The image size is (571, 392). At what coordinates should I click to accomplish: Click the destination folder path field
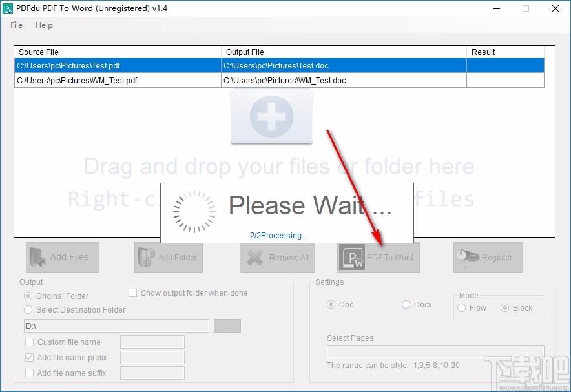coord(116,325)
